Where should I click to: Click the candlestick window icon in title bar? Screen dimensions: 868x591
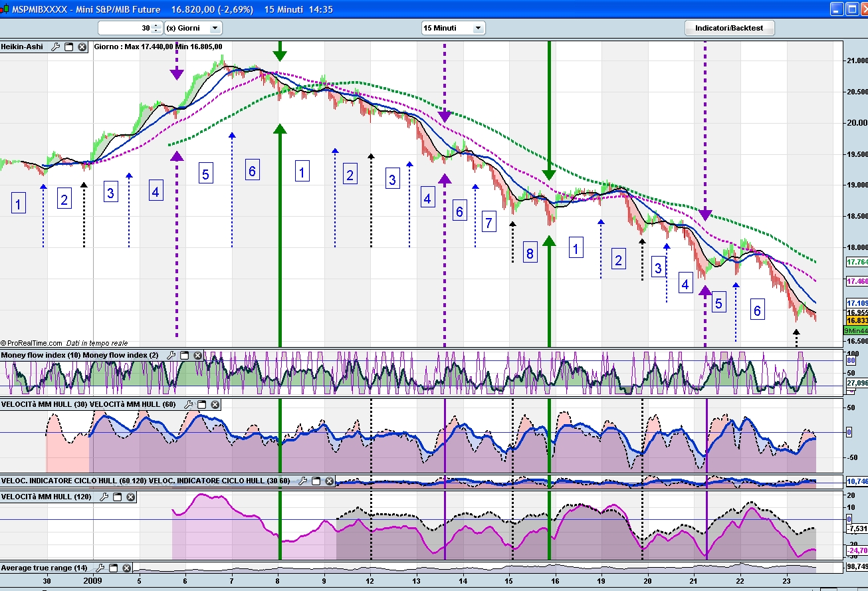pyautogui.click(x=5, y=9)
